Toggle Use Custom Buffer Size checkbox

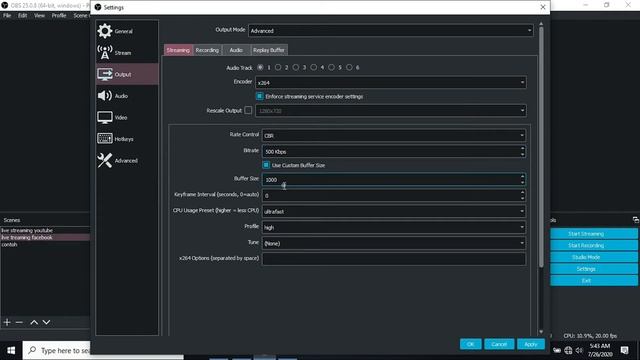click(266, 165)
